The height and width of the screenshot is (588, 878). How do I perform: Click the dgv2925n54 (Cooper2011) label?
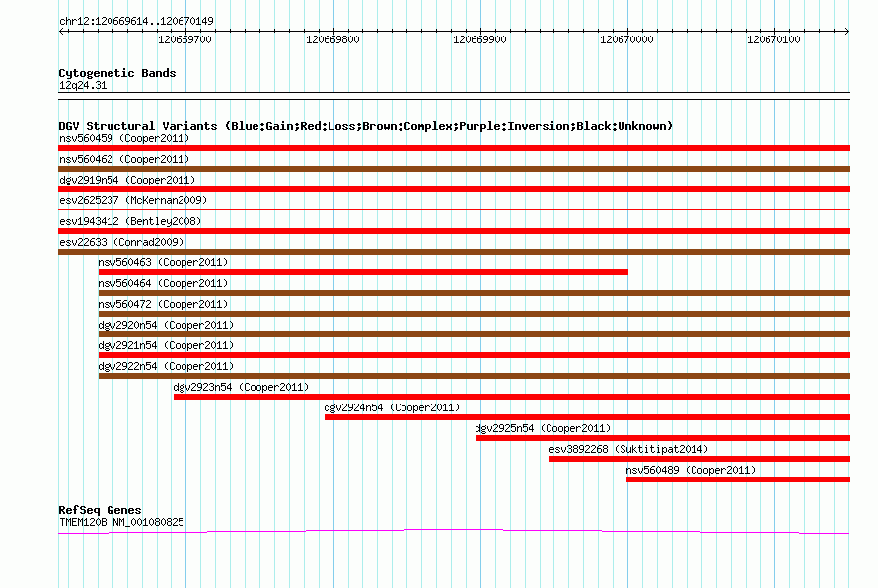pos(543,428)
